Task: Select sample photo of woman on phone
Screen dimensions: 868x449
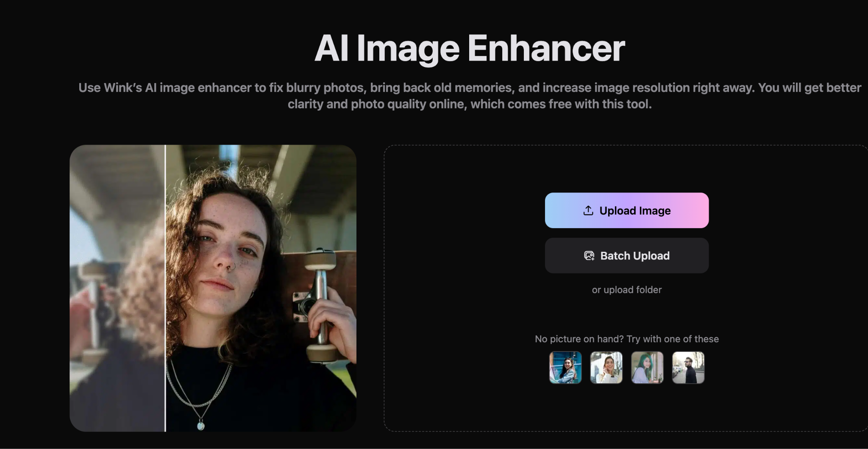Action: [606, 368]
